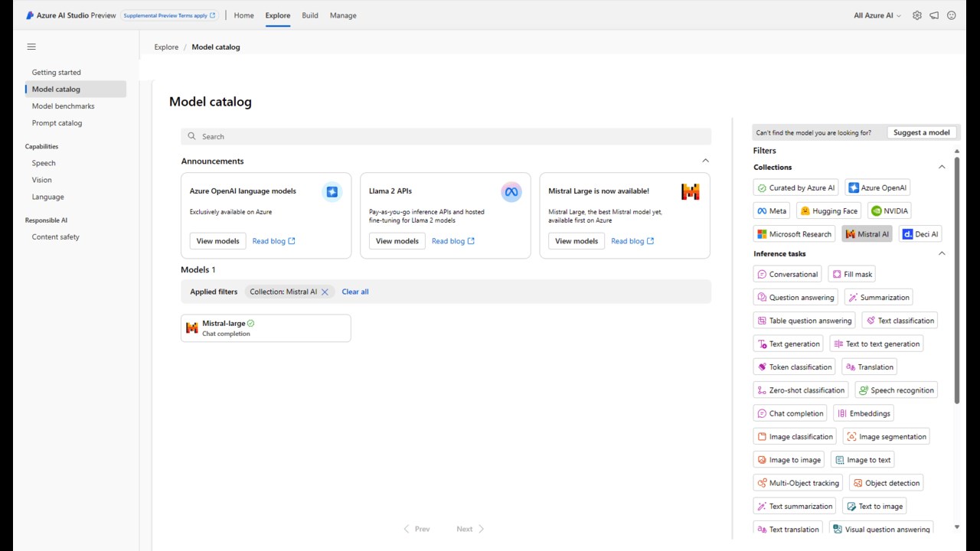
Task: Click the Mistral logo on Mistral-large card
Action: point(192,328)
